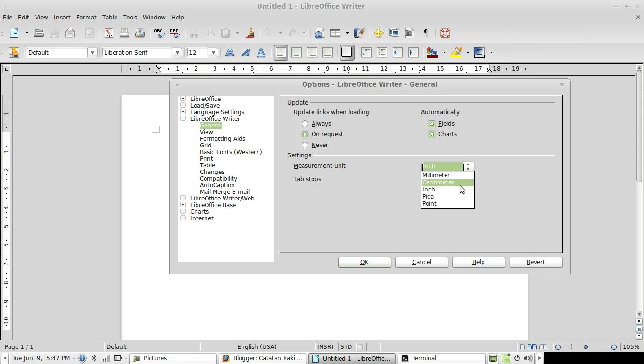Align paragraph to the right

[312, 53]
